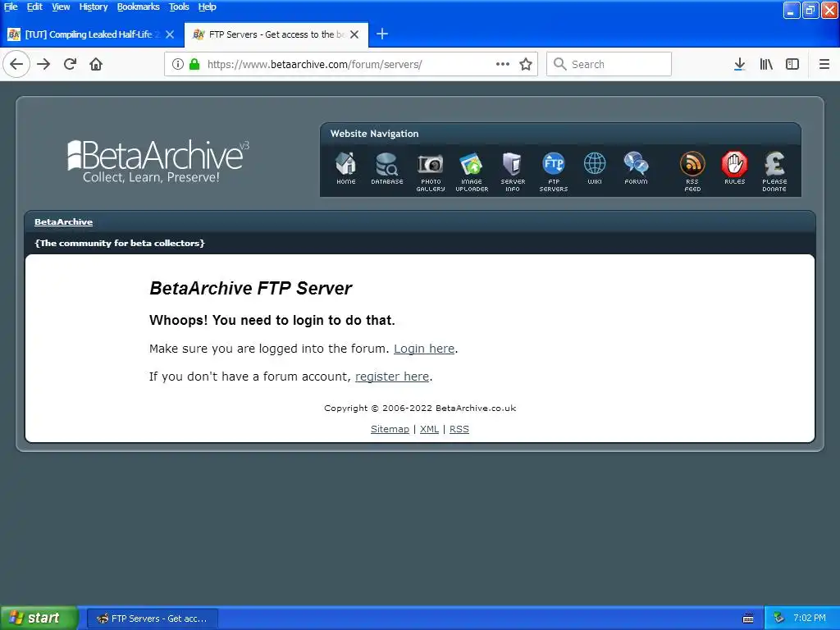Open the RSS Feed icon
840x630 pixels.
(692, 172)
